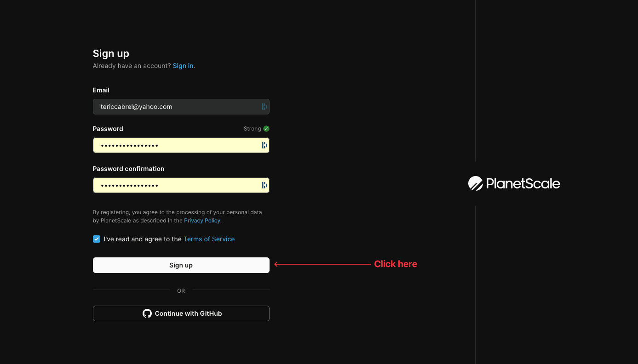
Task: Click the Password confirmation field
Action: click(x=175, y=185)
